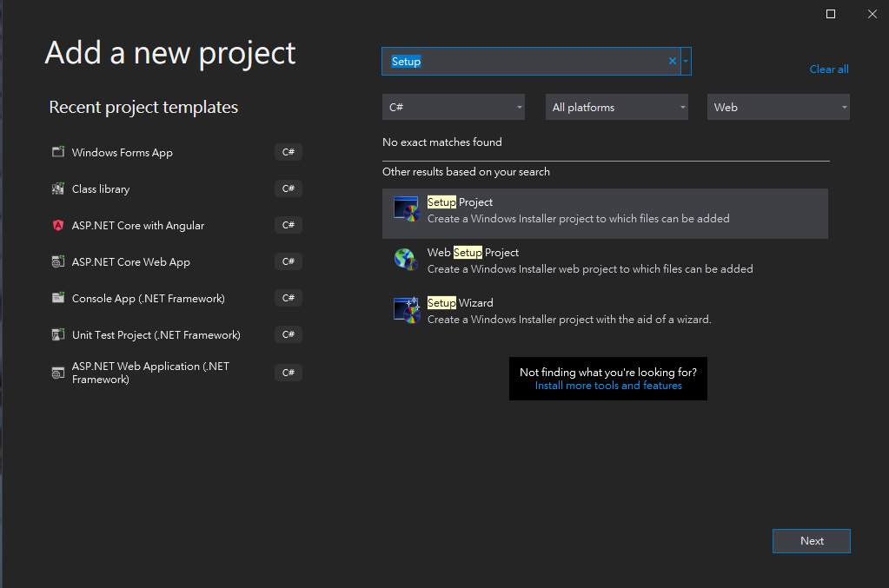
Task: Choose recent template Windows Forms App
Action: (x=176, y=152)
